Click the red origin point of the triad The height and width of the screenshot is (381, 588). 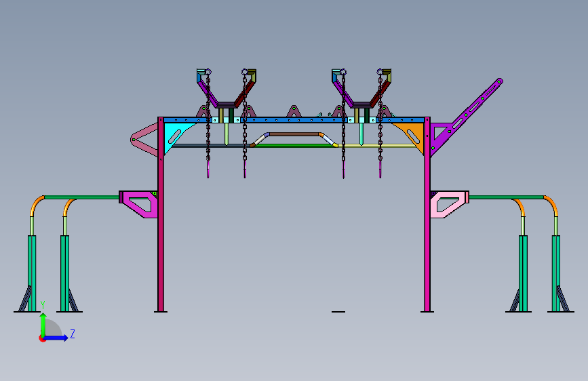point(41,338)
